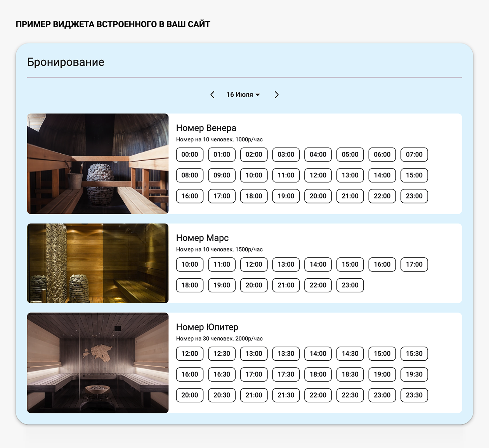Pick 16:00 slot in Номер Юпитер
Viewport: 489px width, 448px height.
pyautogui.click(x=190, y=374)
